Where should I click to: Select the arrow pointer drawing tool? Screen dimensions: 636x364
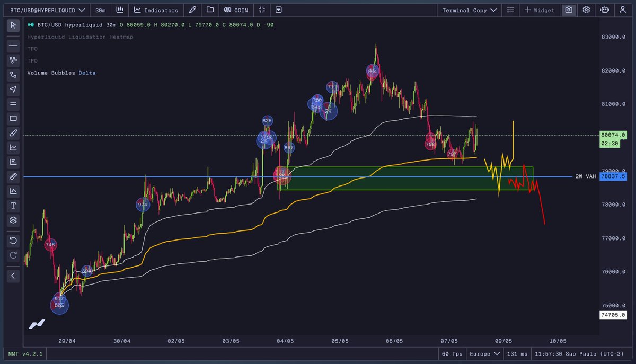point(13,90)
